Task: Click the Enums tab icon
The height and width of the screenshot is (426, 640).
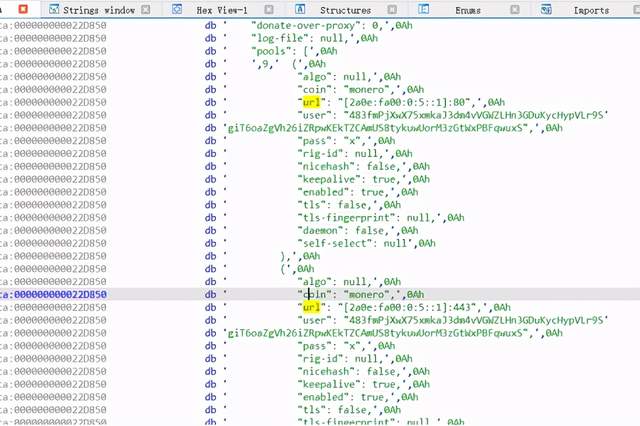Action: (x=424, y=9)
